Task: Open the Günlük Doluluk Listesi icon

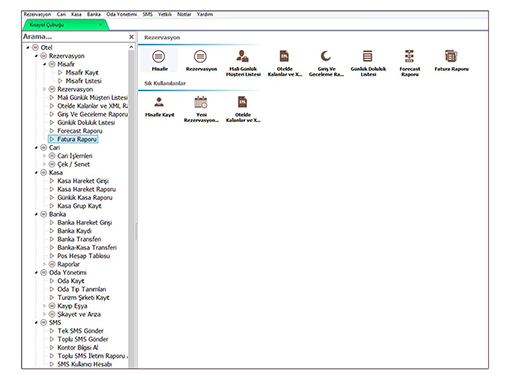Action: (x=368, y=56)
